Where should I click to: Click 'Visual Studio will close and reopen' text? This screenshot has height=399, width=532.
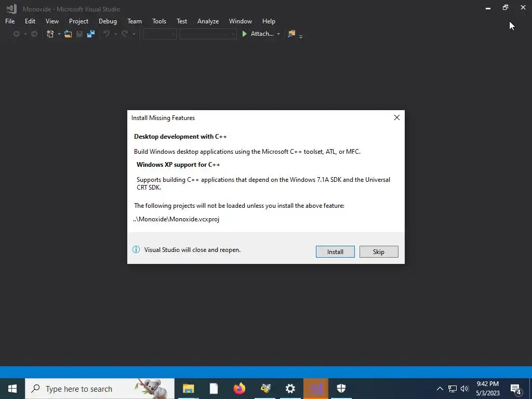click(192, 250)
